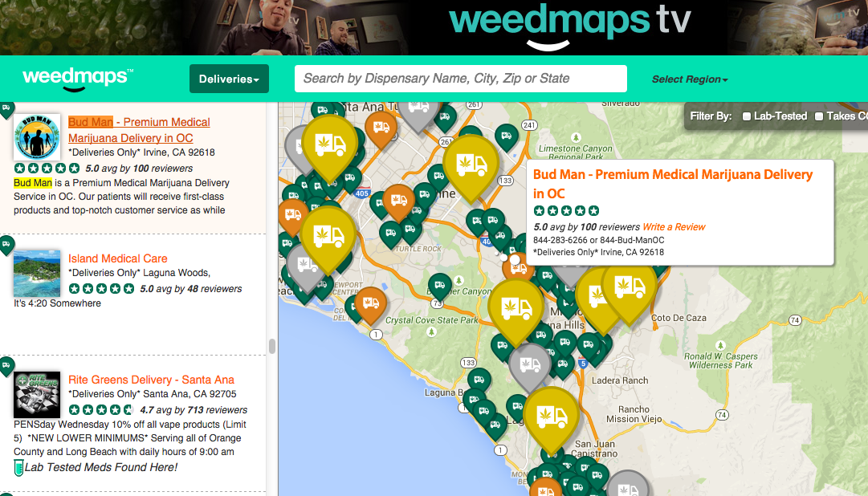Select gray truck marker left of route 5 shield
Image resolution: width=868 pixels, height=496 pixels.
click(x=530, y=367)
